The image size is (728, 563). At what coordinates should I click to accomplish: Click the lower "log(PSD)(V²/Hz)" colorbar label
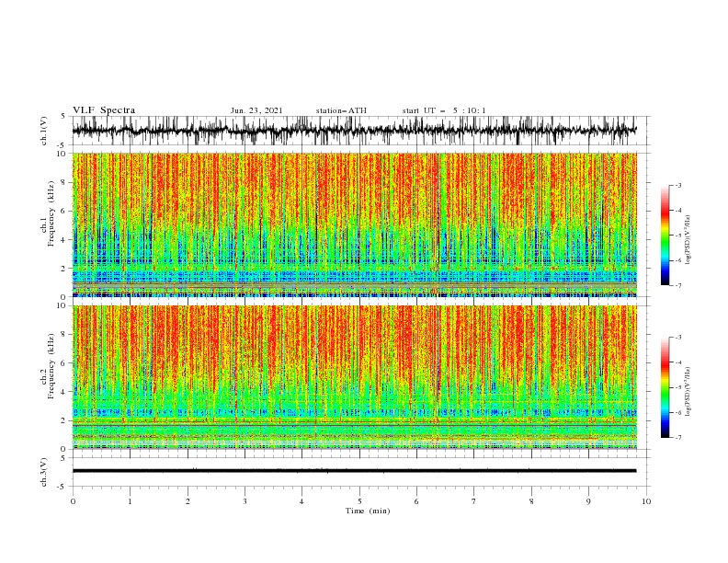(688, 392)
